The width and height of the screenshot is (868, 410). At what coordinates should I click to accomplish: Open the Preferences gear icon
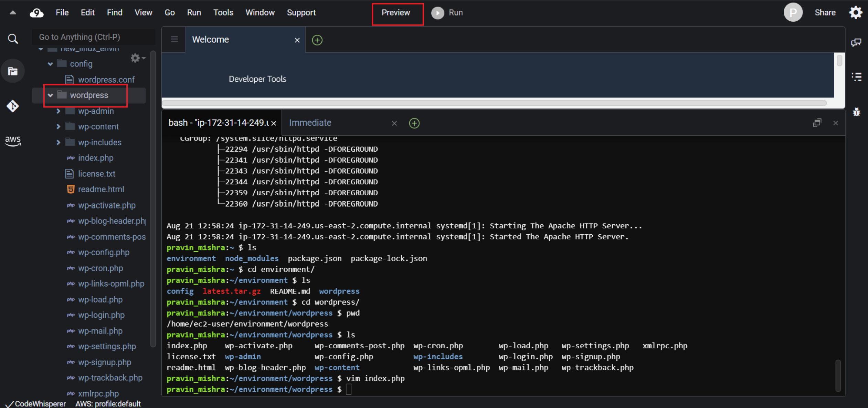pos(856,12)
